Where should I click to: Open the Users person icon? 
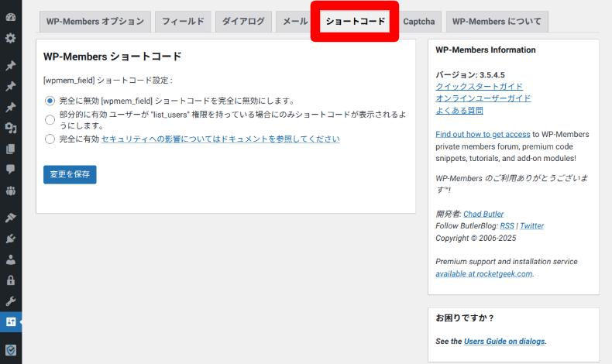click(x=11, y=259)
